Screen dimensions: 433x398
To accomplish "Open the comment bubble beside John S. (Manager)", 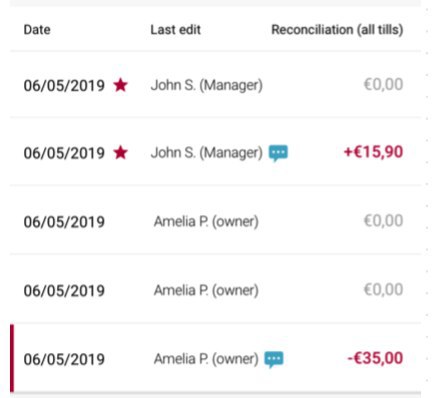I will tap(278, 153).
